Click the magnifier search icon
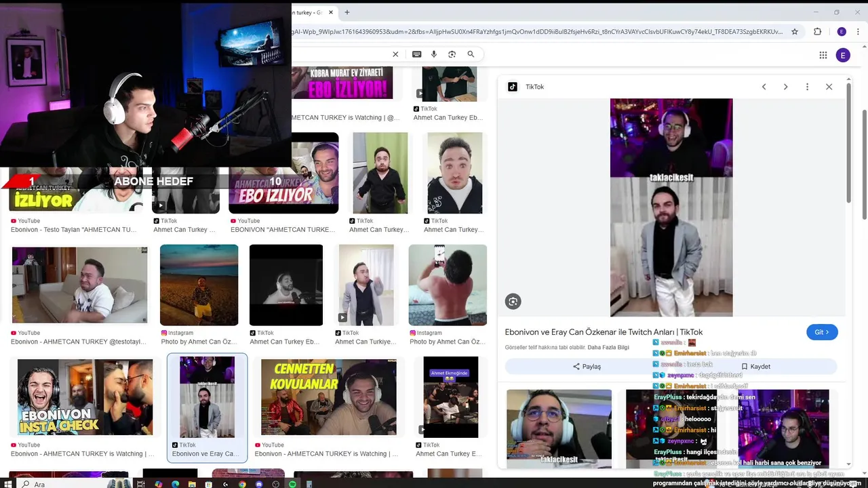Image resolution: width=868 pixels, height=488 pixels. click(471, 54)
